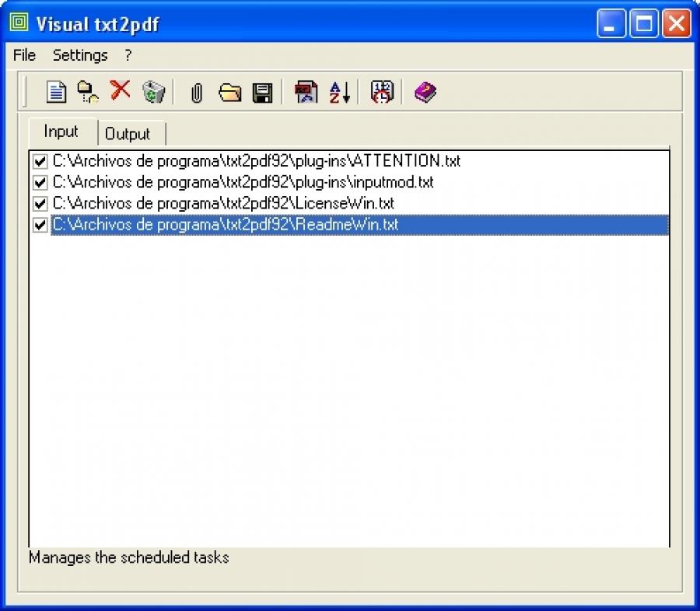The image size is (700, 611).
Task: Uncheck the inputmod.txt file checkbox
Action: point(40,182)
